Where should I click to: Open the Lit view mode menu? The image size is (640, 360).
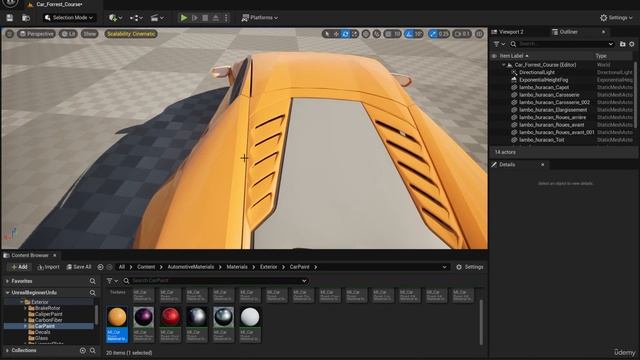[68, 34]
